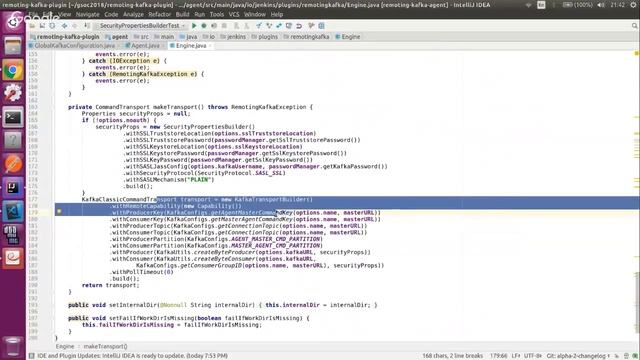Click the Stop button in toolbar
This screenshot has width=640, height=360.
(x=224, y=26)
